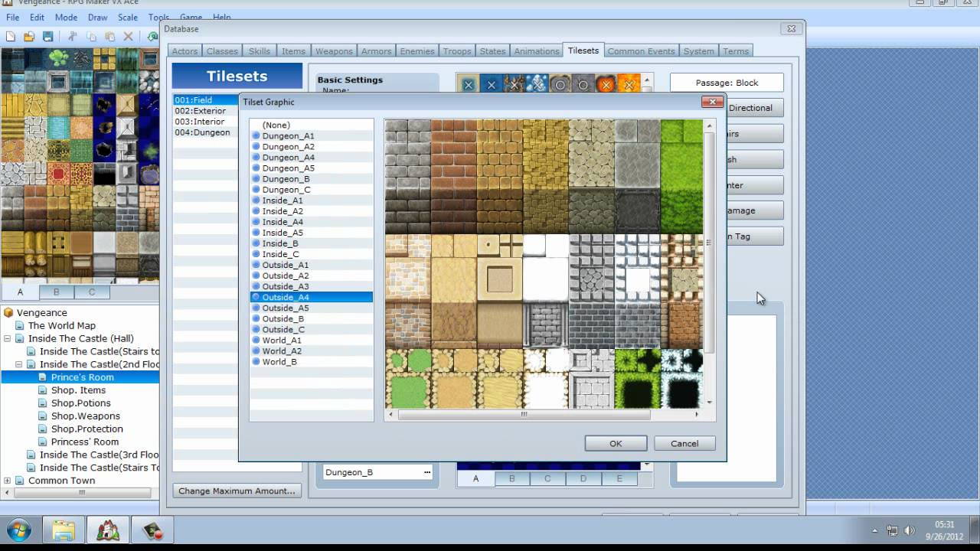Open the Dungeon_B graphic picker ellipsis

coord(427,472)
